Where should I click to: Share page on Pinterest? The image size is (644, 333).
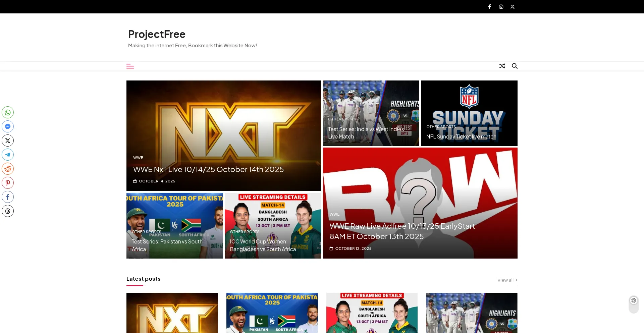8,183
